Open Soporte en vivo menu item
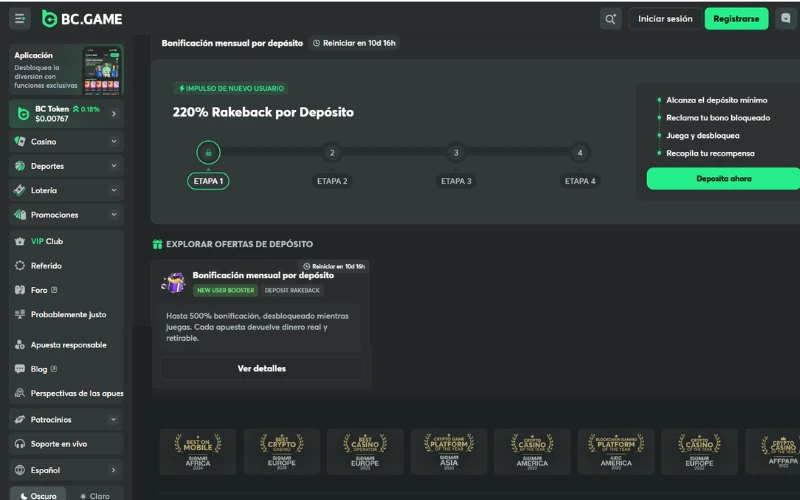 (x=66, y=444)
